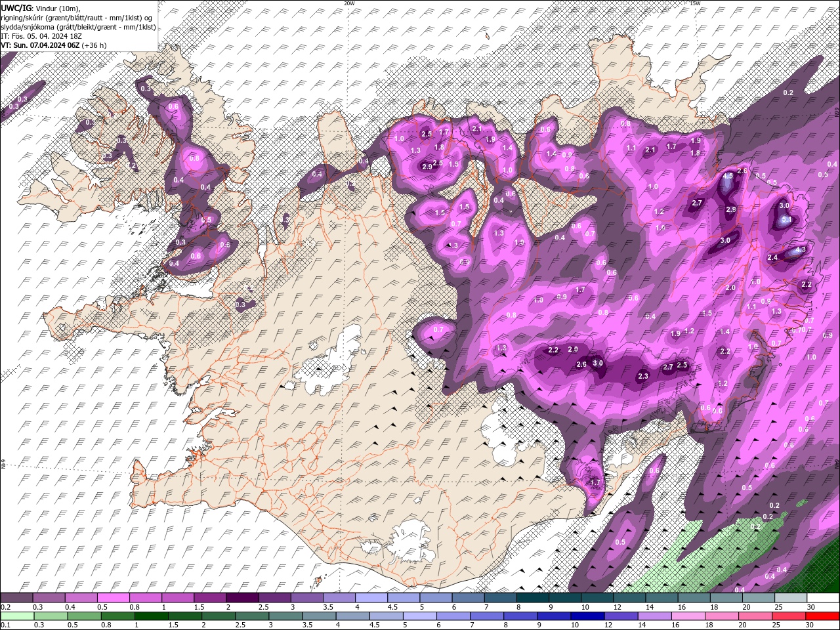Click the 'UWC/IG: Vindur (10m),' title line
840x630 pixels.
(39, 7)
